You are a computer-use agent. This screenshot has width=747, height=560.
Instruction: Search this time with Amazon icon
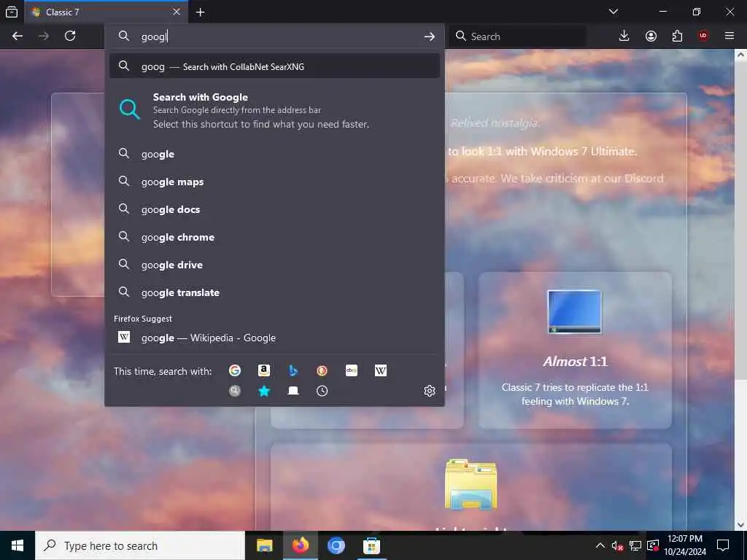pyautogui.click(x=264, y=370)
